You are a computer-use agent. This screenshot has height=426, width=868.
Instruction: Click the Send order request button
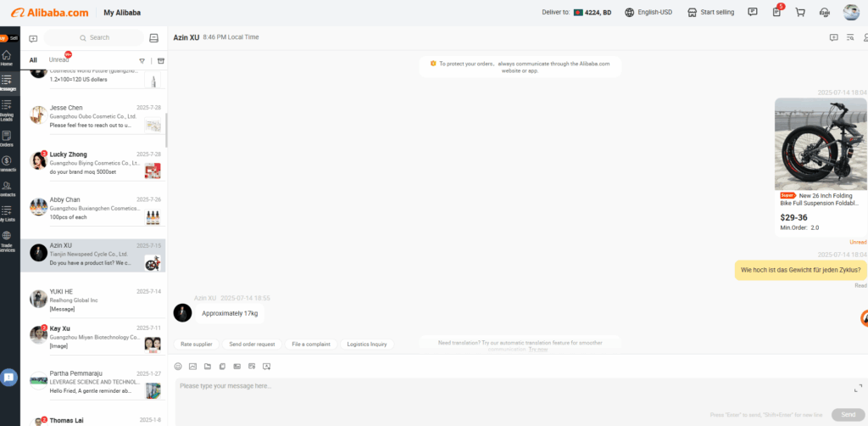pyautogui.click(x=252, y=344)
